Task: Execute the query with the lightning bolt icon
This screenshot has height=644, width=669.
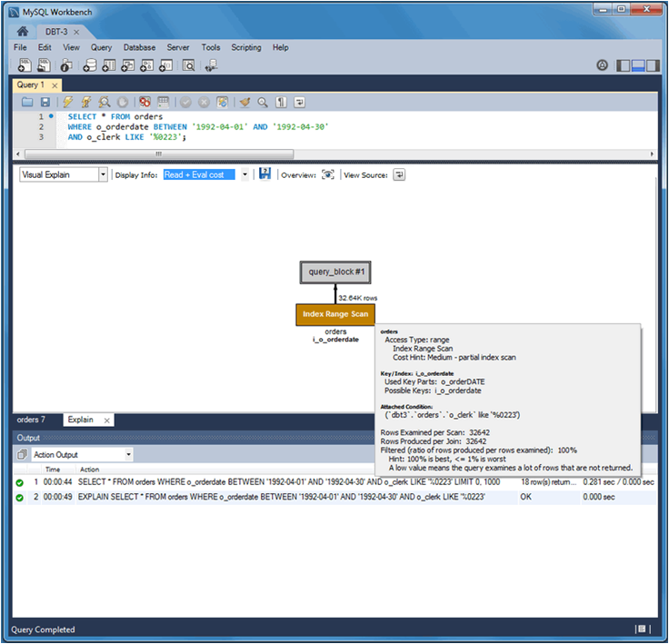Action: pos(67,103)
